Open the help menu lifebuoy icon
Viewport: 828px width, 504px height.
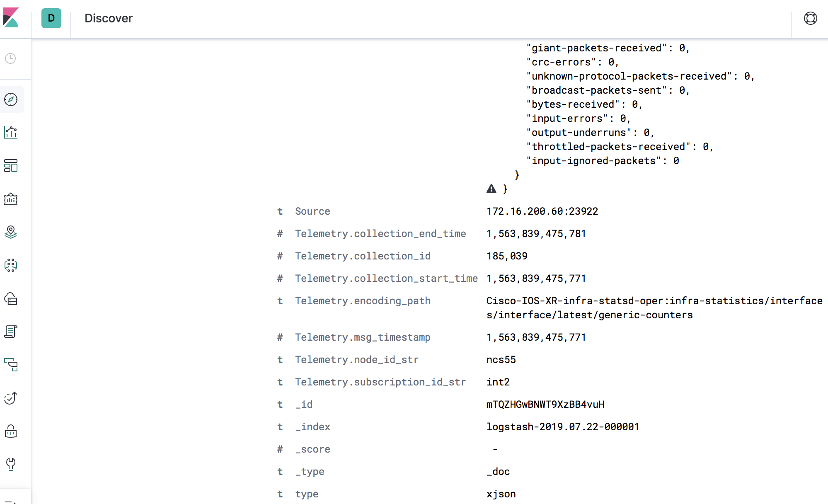(810, 18)
